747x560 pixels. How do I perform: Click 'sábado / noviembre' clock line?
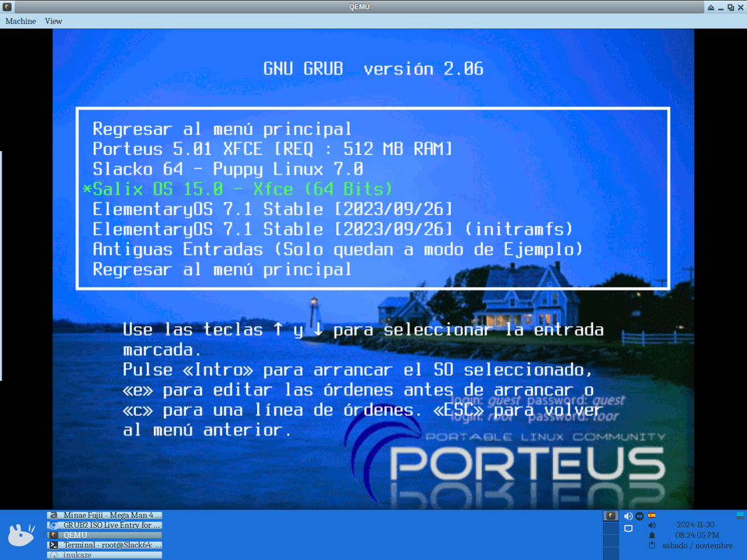(x=697, y=546)
